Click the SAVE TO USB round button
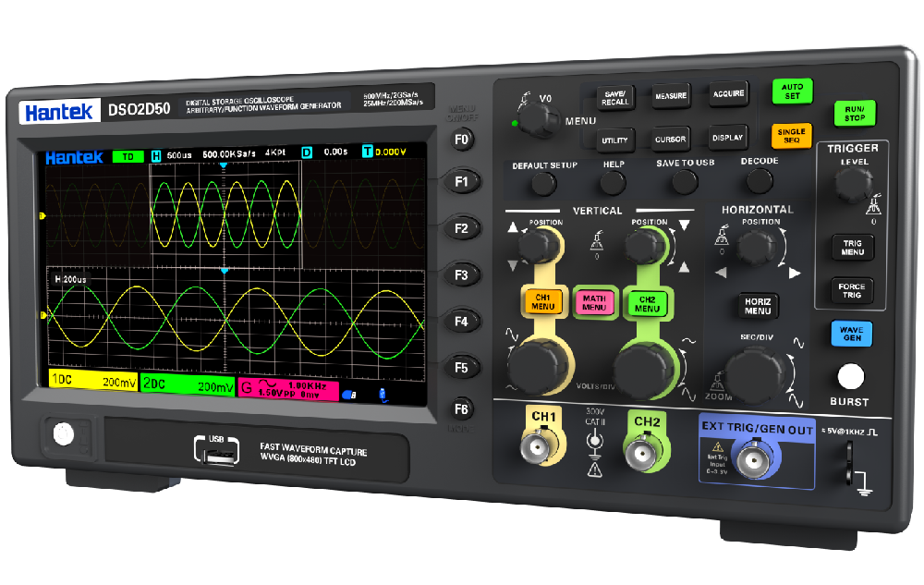The height and width of the screenshot is (585, 924). point(685,182)
